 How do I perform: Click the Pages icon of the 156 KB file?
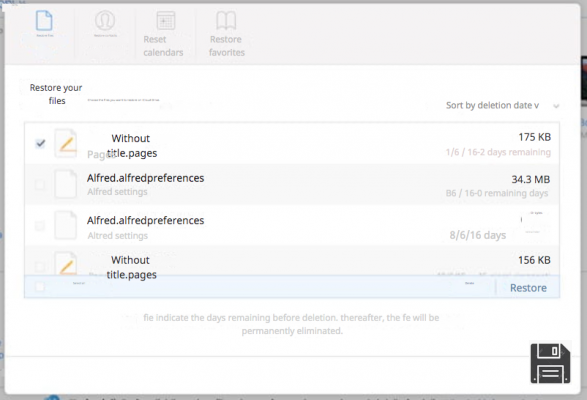66,263
